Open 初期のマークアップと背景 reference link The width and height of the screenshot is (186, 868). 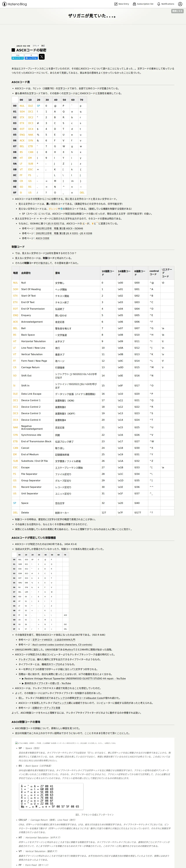[x=46, y=708]
